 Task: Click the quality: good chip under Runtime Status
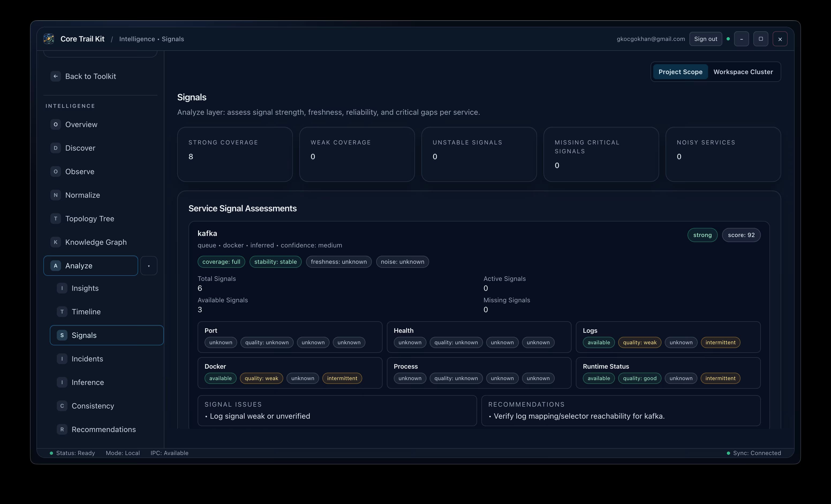(640, 378)
